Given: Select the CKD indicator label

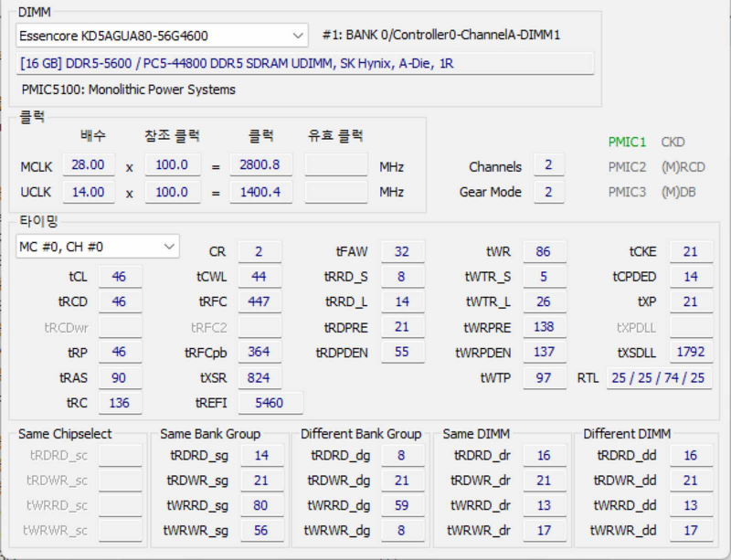Looking at the screenshot, I should pos(673,142).
